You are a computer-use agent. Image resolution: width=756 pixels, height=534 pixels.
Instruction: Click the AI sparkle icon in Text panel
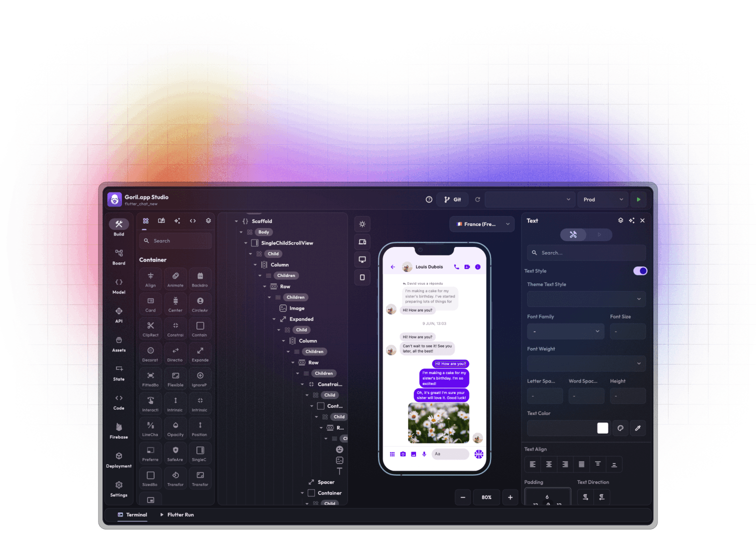point(632,220)
